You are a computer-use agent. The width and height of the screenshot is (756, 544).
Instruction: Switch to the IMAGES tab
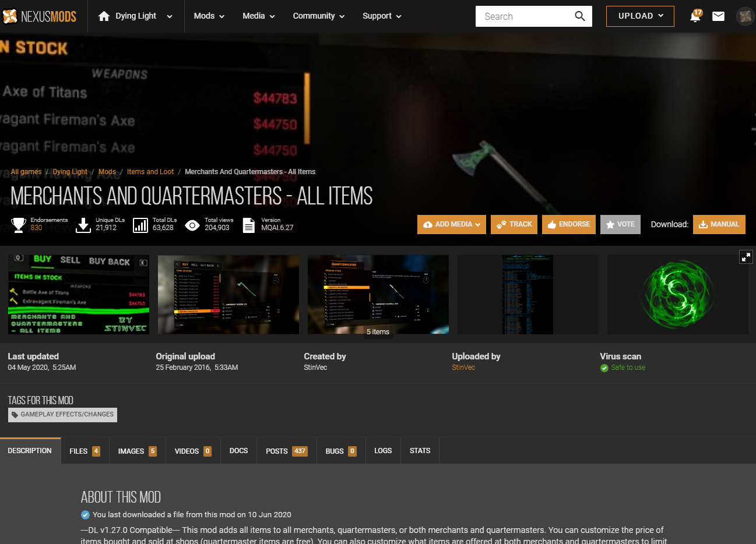(137, 451)
